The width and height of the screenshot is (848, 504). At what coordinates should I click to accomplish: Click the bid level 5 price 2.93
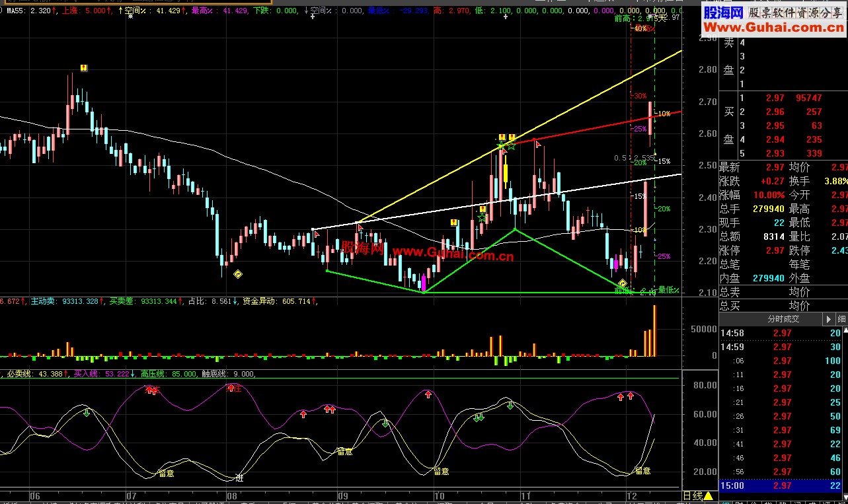click(775, 153)
